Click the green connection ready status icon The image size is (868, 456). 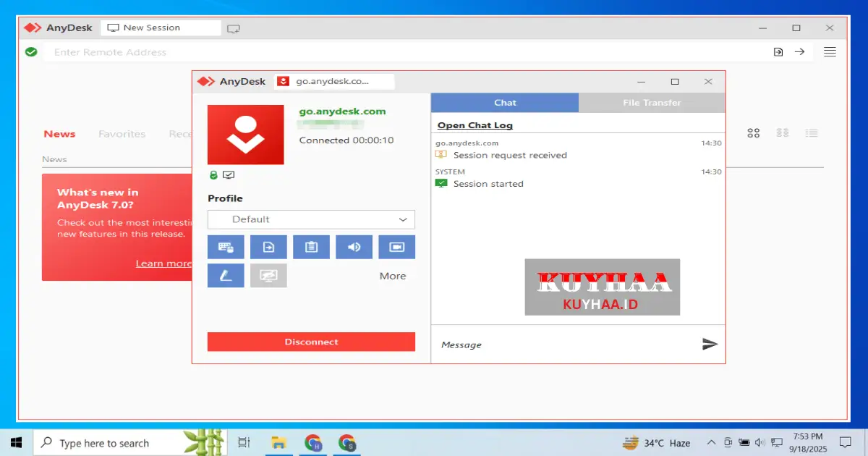pyautogui.click(x=31, y=52)
